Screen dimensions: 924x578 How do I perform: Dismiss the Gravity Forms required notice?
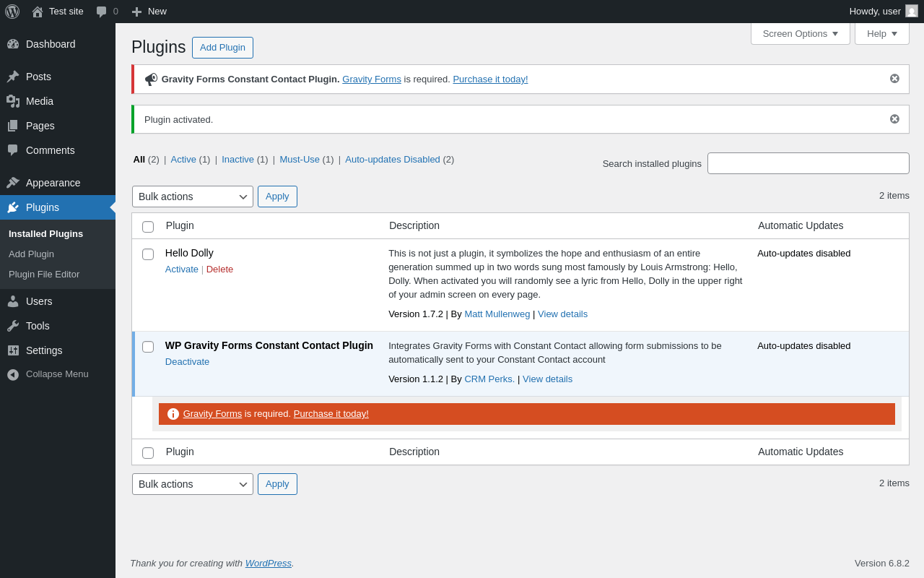(894, 79)
